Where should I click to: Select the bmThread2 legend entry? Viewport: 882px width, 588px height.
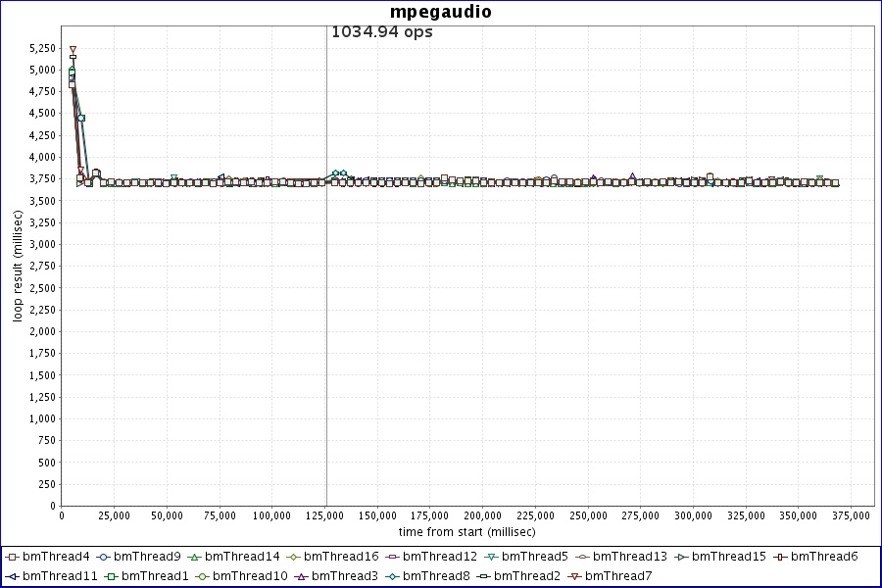point(526,576)
